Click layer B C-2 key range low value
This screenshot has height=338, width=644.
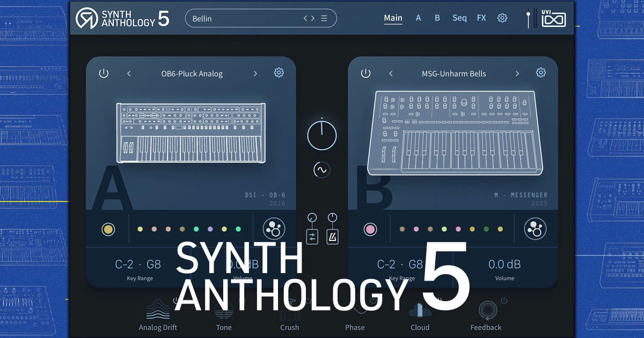click(386, 264)
